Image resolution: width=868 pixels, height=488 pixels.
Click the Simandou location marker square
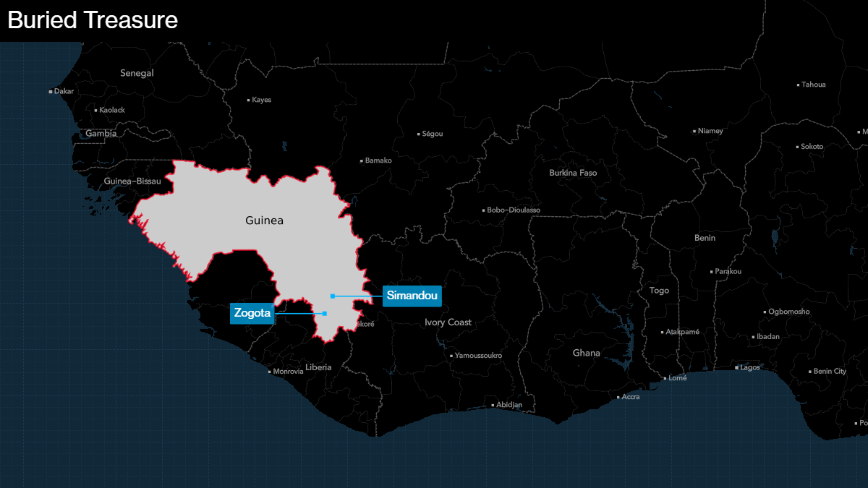tap(332, 296)
